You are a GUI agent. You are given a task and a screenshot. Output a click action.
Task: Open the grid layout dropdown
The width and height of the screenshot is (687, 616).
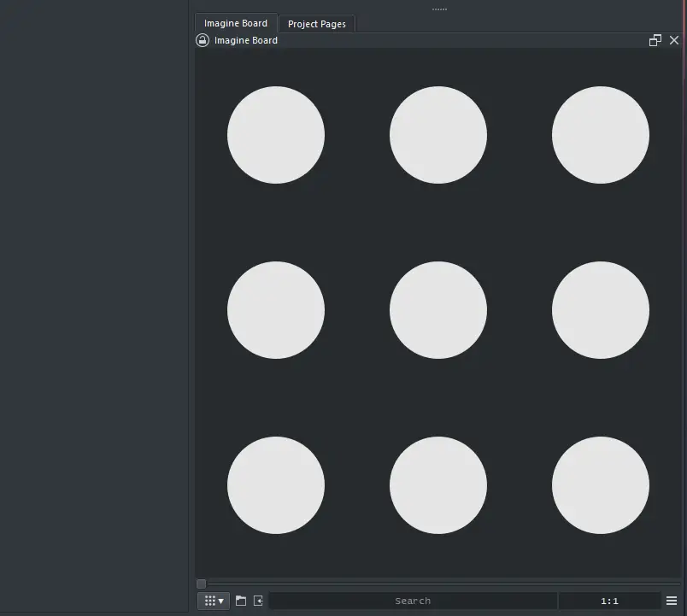(x=214, y=601)
